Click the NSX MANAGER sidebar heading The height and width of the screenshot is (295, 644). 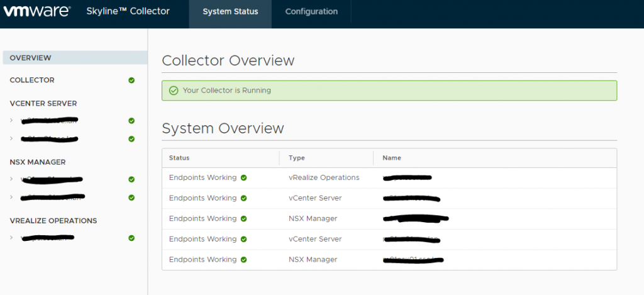coord(37,162)
